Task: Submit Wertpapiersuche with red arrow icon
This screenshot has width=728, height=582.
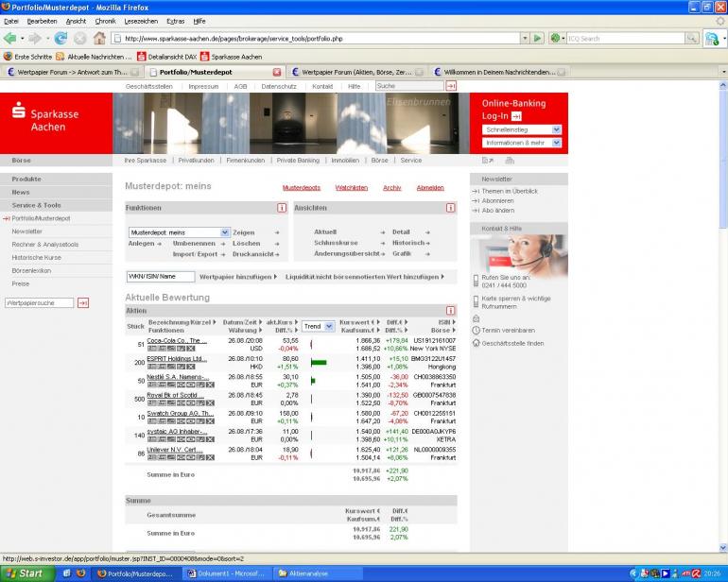Action: click(x=83, y=303)
